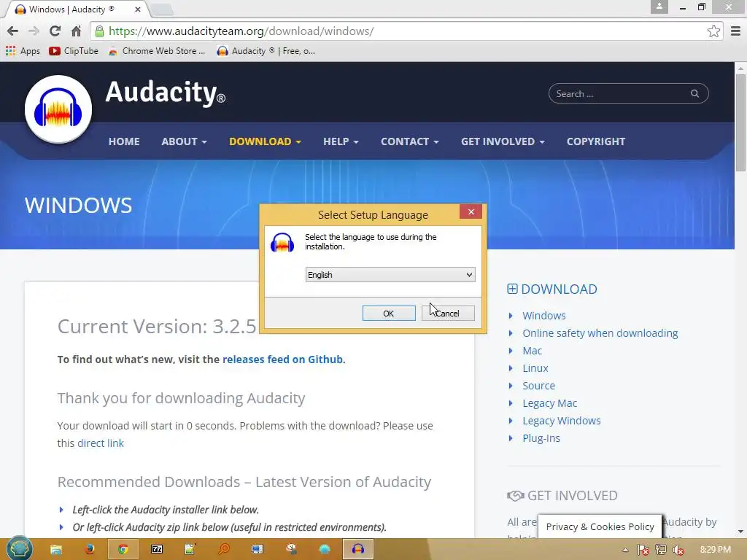The width and height of the screenshot is (747, 560).
Task: Open the Chrome hamburger menu
Action: point(735,31)
